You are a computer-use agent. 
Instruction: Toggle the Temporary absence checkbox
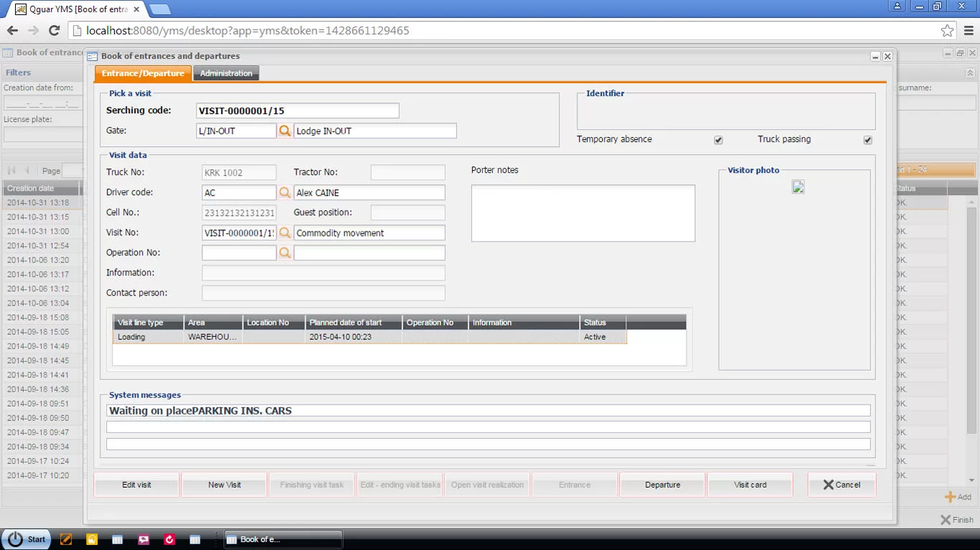click(x=718, y=140)
